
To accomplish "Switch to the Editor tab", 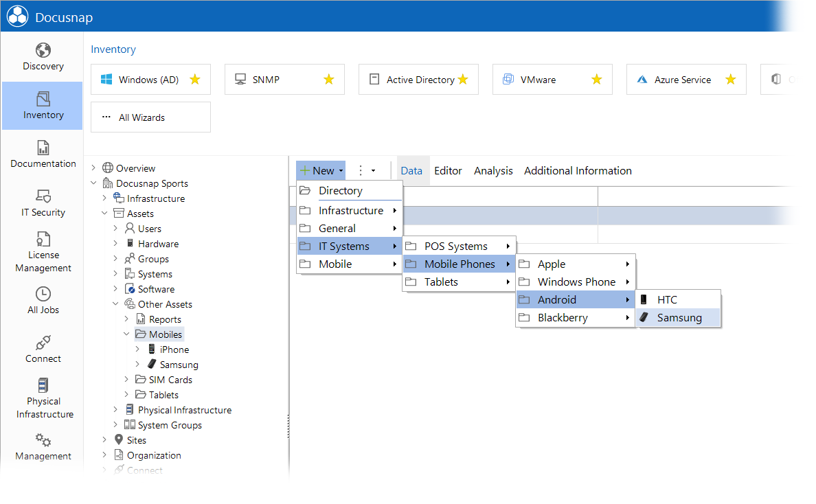I will click(448, 170).
